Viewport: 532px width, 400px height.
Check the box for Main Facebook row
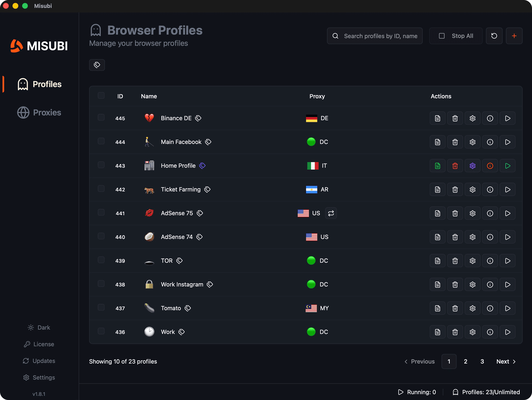[x=101, y=141]
